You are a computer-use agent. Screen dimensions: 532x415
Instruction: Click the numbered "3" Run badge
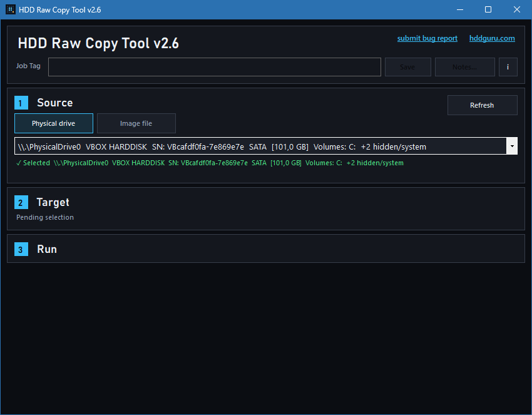[21, 248]
